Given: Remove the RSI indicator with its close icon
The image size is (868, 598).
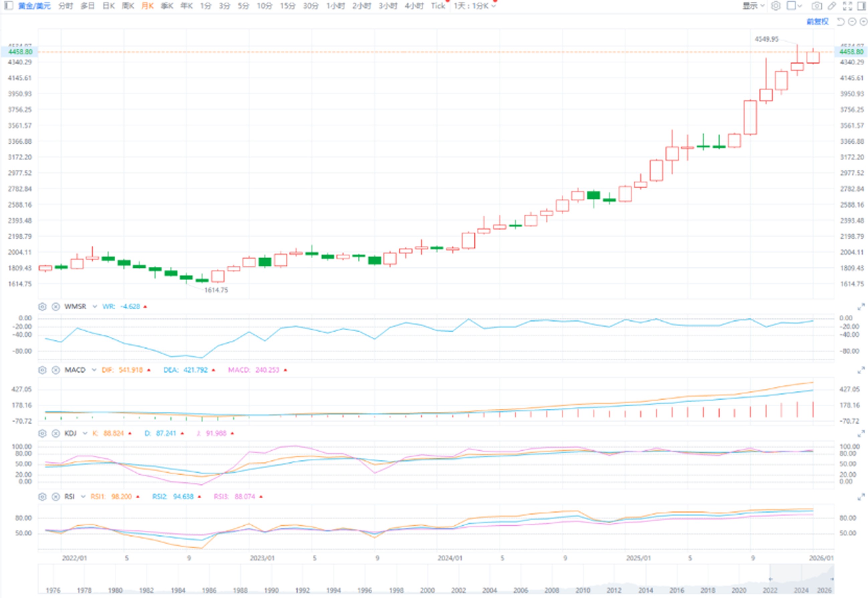Looking at the screenshot, I should [x=55, y=497].
